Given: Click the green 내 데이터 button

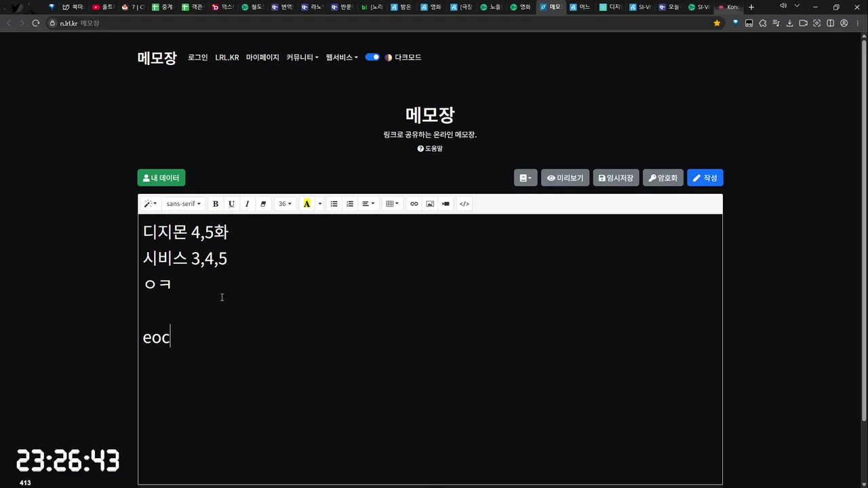Looking at the screenshot, I should pyautogui.click(x=161, y=178).
